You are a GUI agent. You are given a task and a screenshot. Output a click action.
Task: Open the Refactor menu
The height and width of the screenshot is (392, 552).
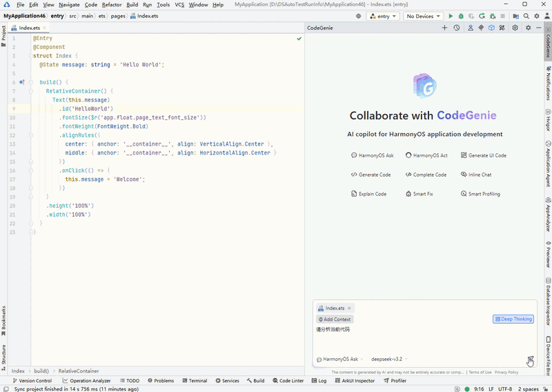tap(112, 5)
